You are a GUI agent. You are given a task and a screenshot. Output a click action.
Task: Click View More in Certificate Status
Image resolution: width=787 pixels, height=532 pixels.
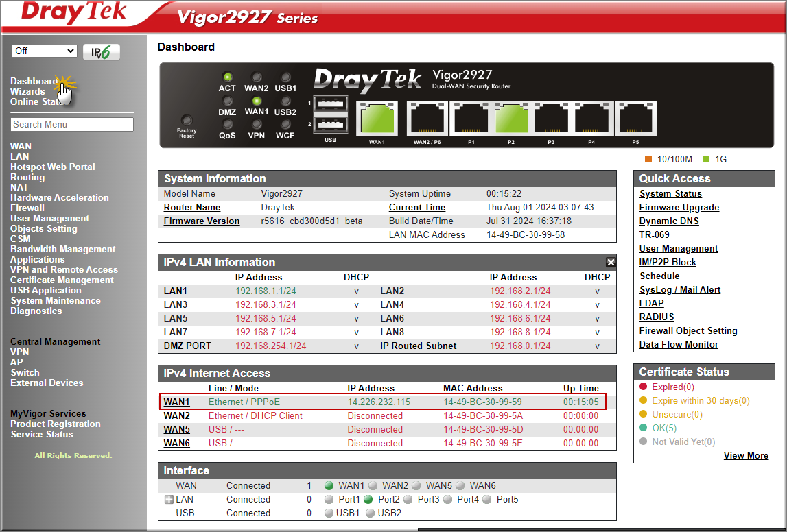(x=746, y=455)
